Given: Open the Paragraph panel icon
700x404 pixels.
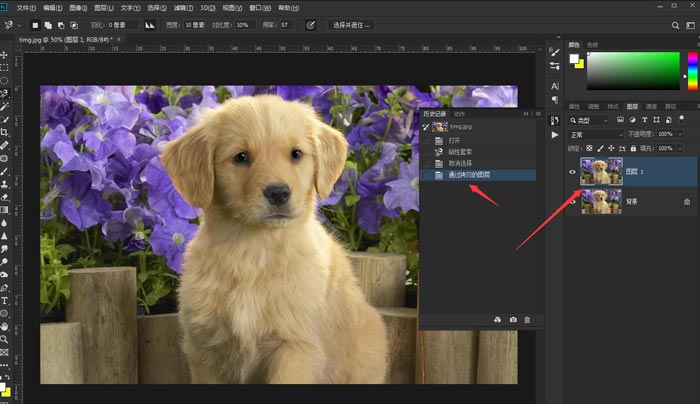Looking at the screenshot, I should [554, 100].
